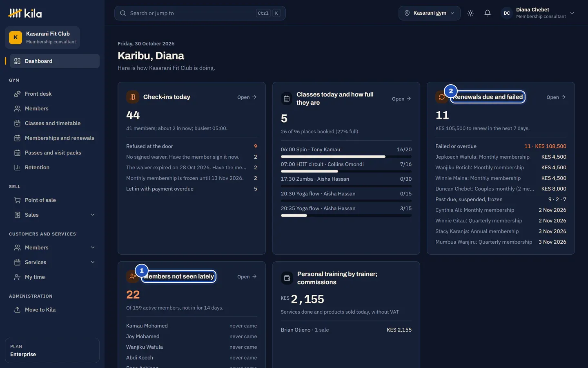The width and height of the screenshot is (588, 368).
Task: Go to the Dashboard page
Action: coord(55,61)
